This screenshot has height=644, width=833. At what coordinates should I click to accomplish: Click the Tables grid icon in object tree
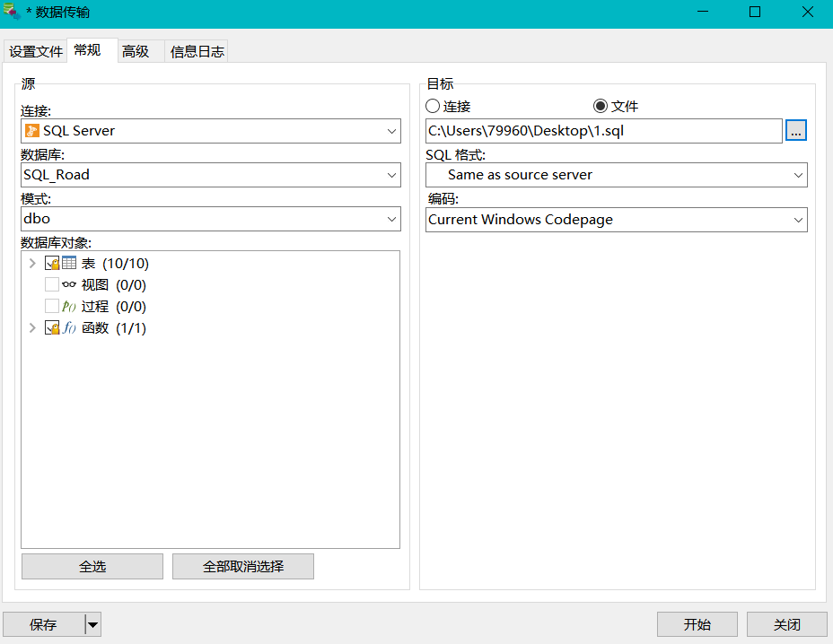pos(69,264)
